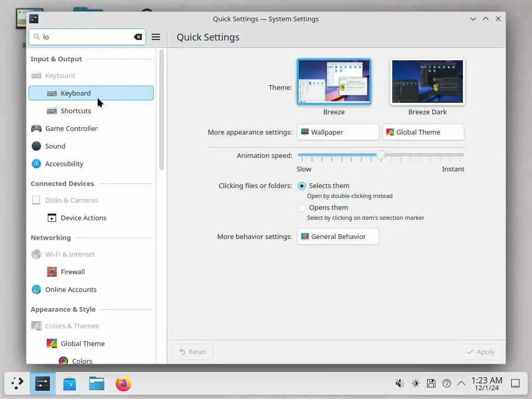Open Firewall settings
The height and width of the screenshot is (399, 532).
click(x=91, y=272)
